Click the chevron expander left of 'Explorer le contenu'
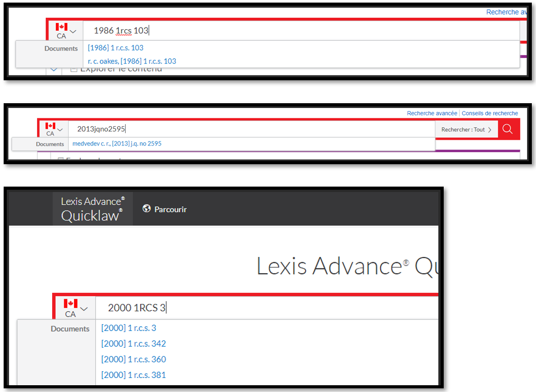 pyautogui.click(x=54, y=69)
